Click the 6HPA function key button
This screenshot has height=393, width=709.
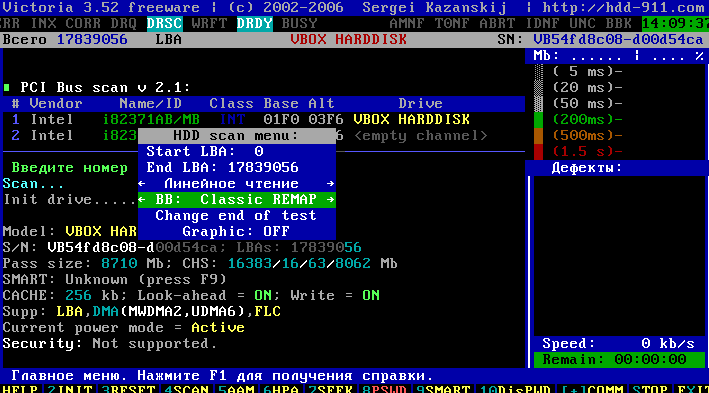[x=281, y=389]
